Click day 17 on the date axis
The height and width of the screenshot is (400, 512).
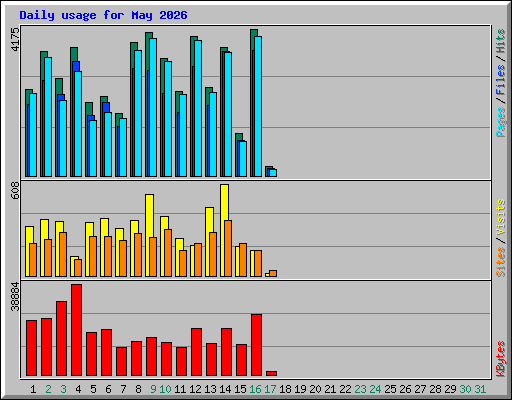[270, 389]
